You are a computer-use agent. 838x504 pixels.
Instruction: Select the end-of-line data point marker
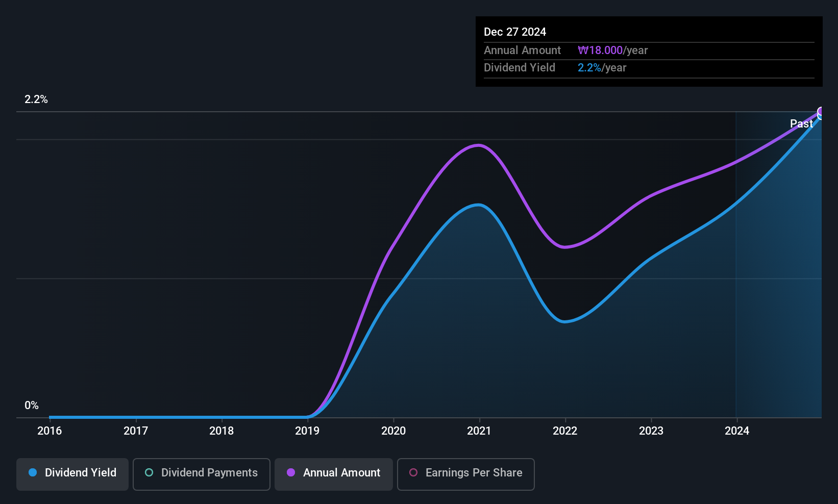(821, 112)
